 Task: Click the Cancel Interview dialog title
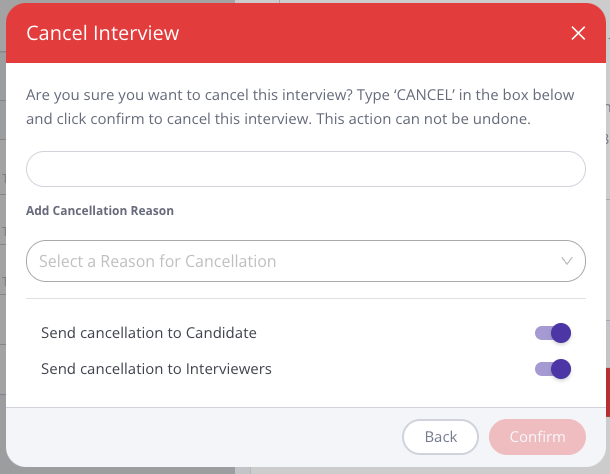[x=103, y=33]
